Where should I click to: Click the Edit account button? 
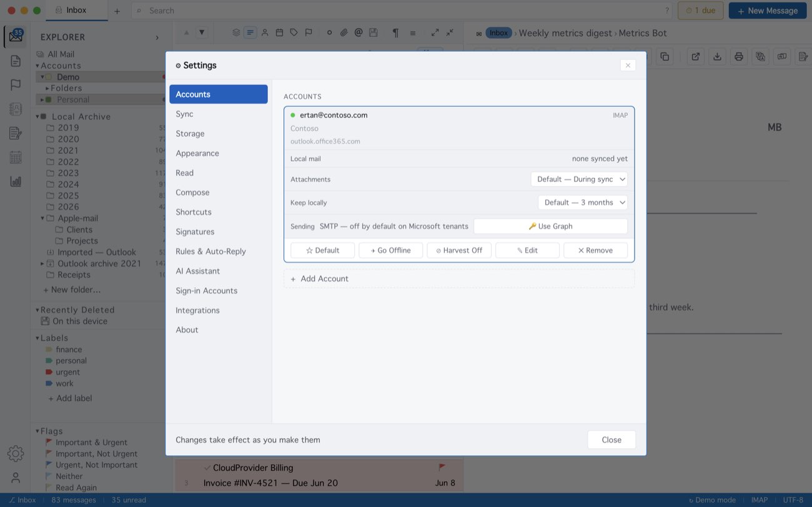point(527,250)
